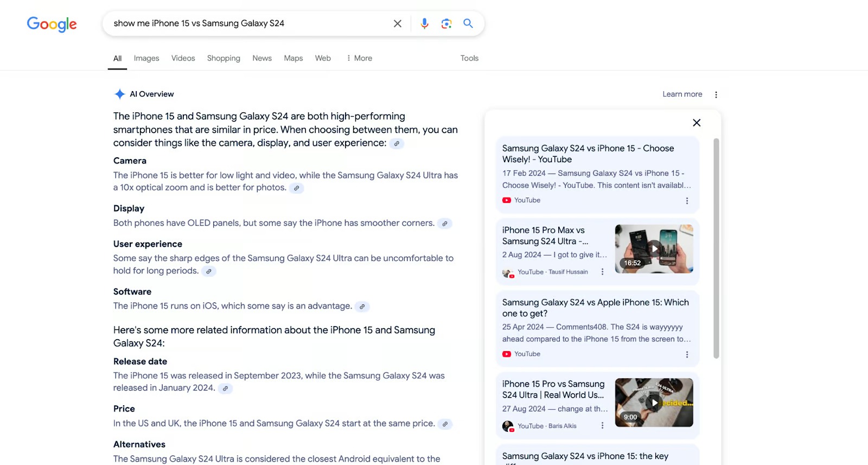Switch to the Shopping tab
Image resolution: width=868 pixels, height=465 pixels.
point(224,58)
